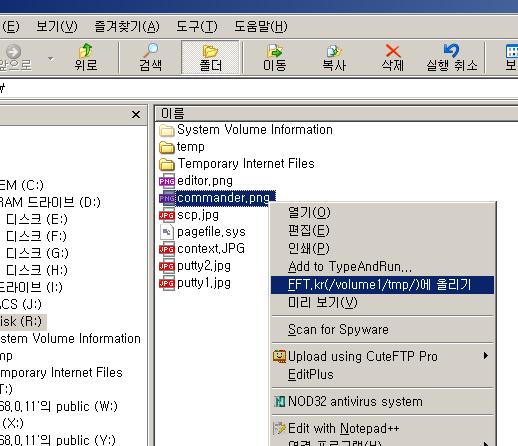This screenshot has width=518, height=446.
Task: Select drive (J:) in folder tree
Action: pos(21,304)
